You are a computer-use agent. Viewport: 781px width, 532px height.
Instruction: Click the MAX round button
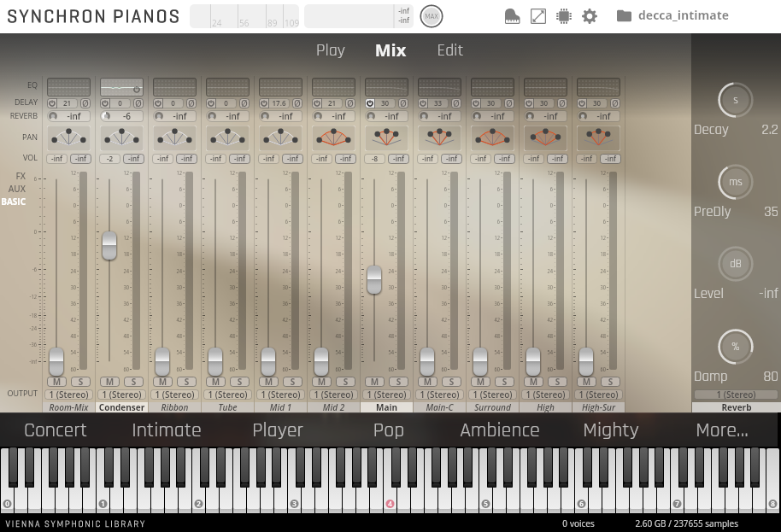click(x=432, y=16)
